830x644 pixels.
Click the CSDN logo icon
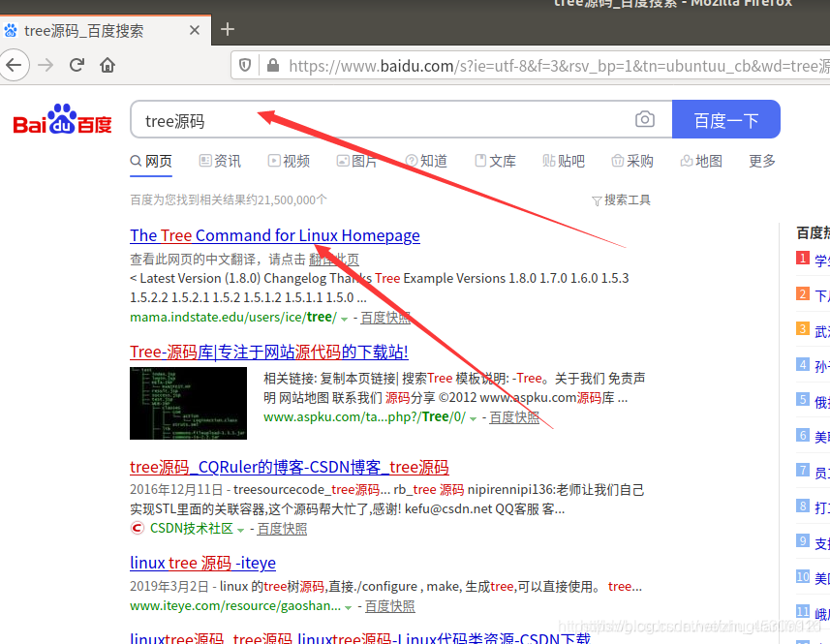coord(138,528)
